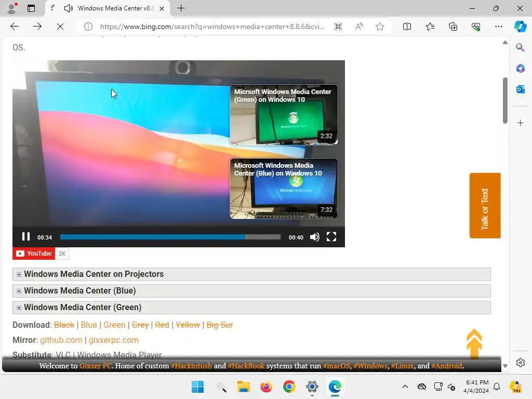
Task: Add this page to favorites star
Action: (380, 26)
